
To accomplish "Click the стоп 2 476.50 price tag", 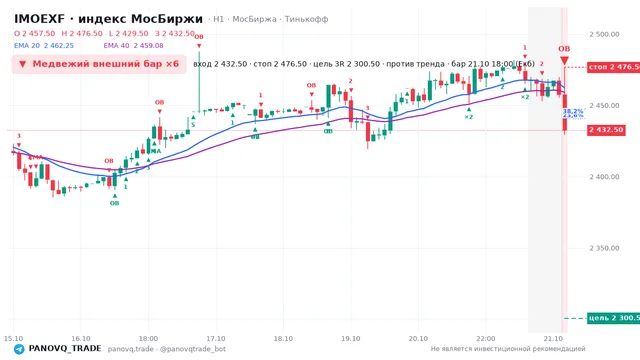I will [x=613, y=67].
